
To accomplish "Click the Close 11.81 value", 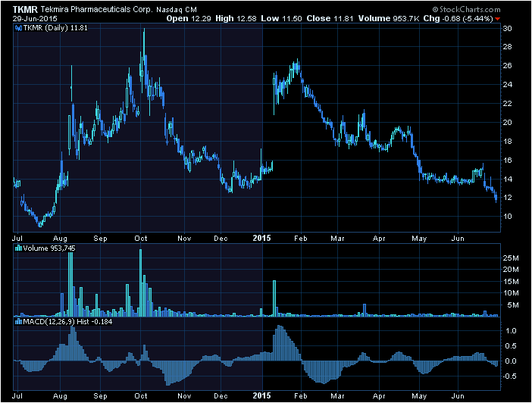I will click(x=330, y=19).
